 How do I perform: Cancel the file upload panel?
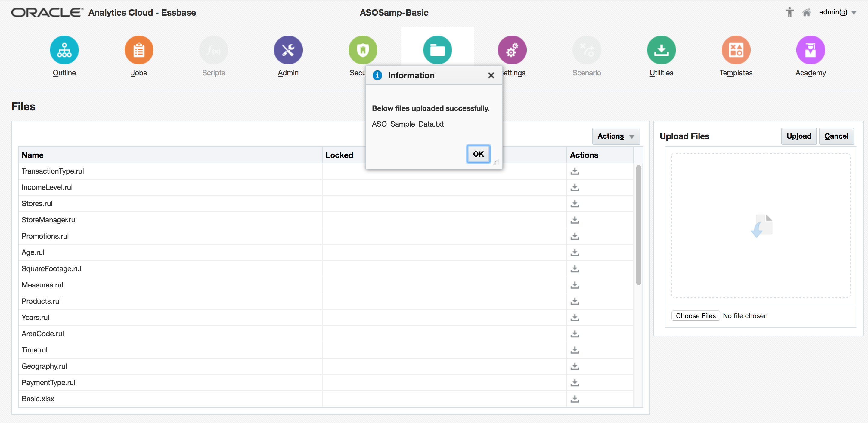tap(836, 136)
